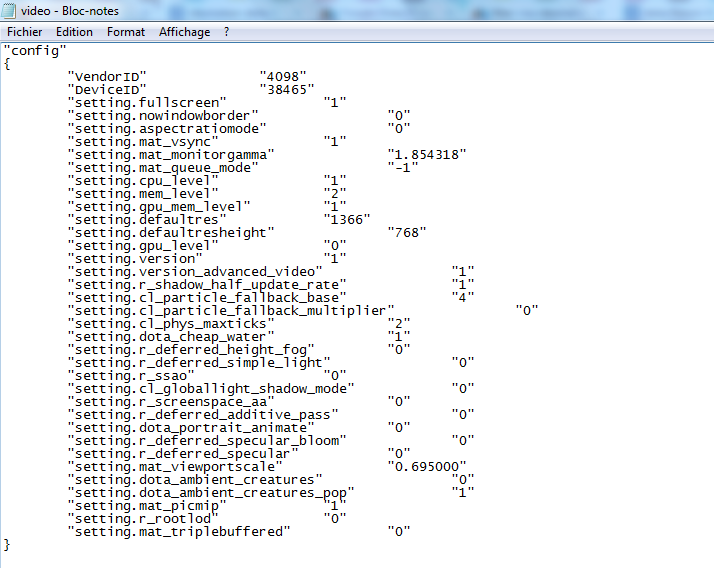Click the "DeviceID" key
This screenshot has height=568, width=714.
pos(107,90)
